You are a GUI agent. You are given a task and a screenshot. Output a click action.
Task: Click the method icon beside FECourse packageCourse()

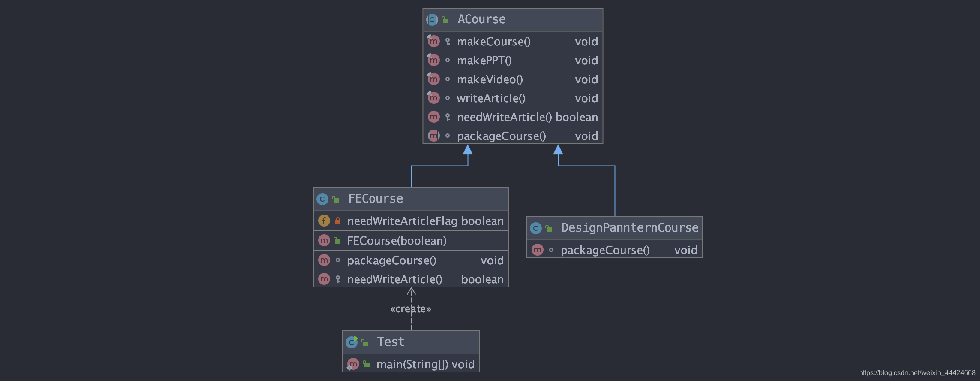tap(324, 260)
